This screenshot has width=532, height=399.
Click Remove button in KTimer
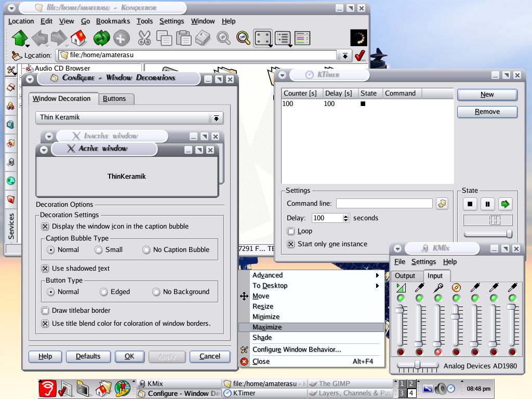tap(487, 112)
